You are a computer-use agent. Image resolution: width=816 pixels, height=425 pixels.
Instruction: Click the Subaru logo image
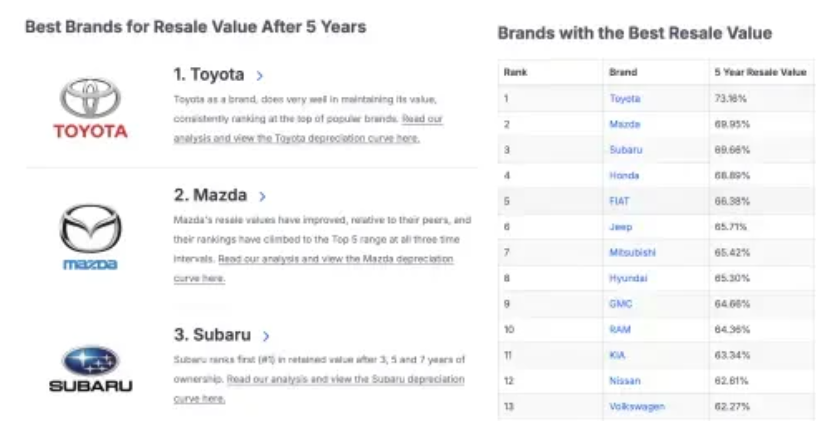pos(90,367)
